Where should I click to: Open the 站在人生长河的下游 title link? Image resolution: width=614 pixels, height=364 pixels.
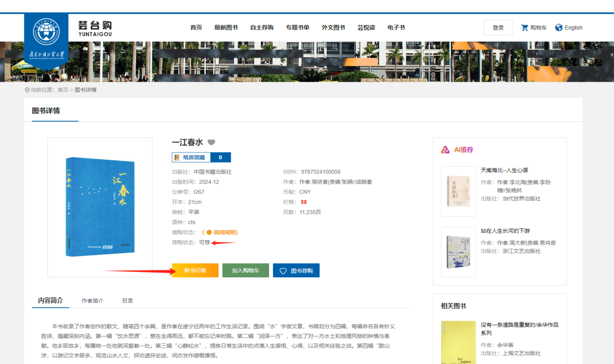coord(505,231)
